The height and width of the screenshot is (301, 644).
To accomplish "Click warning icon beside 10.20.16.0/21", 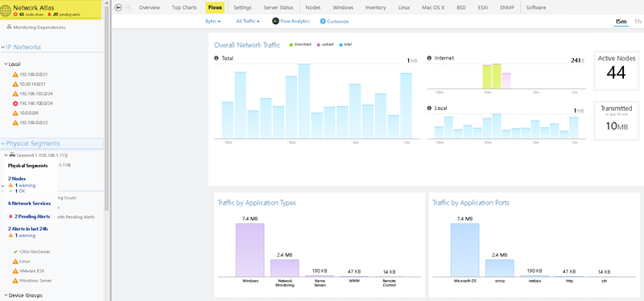I will (15, 85).
